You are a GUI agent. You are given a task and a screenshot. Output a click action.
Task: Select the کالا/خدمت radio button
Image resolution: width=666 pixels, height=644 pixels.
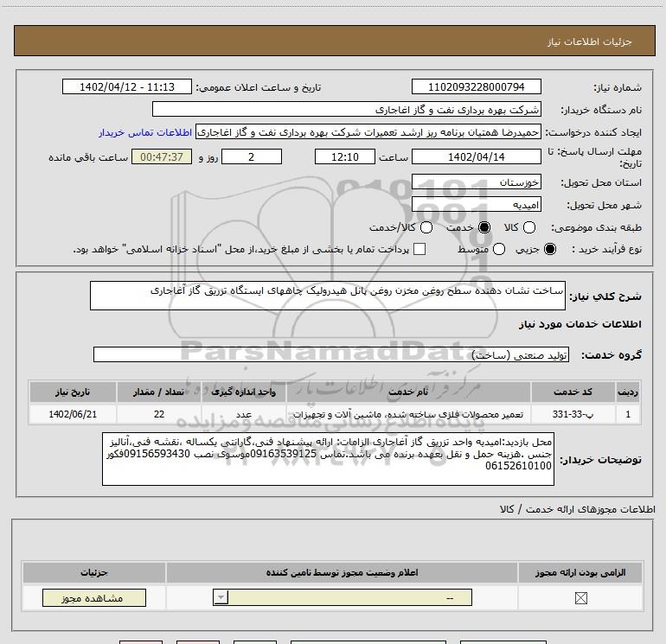(x=426, y=227)
